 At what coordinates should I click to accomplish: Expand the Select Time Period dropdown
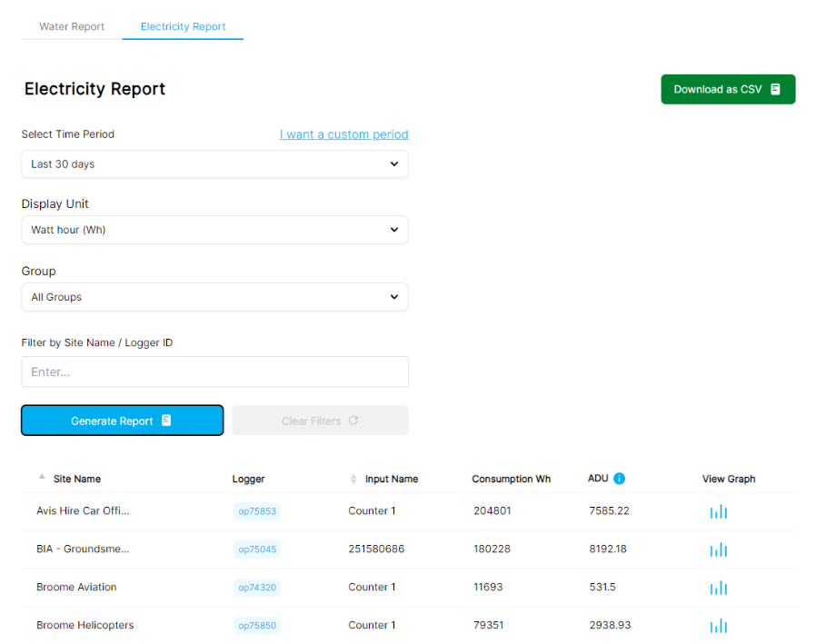pos(214,164)
